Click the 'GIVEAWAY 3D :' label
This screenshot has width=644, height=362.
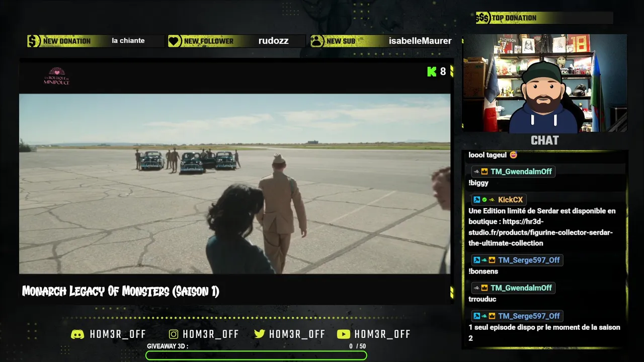click(168, 346)
